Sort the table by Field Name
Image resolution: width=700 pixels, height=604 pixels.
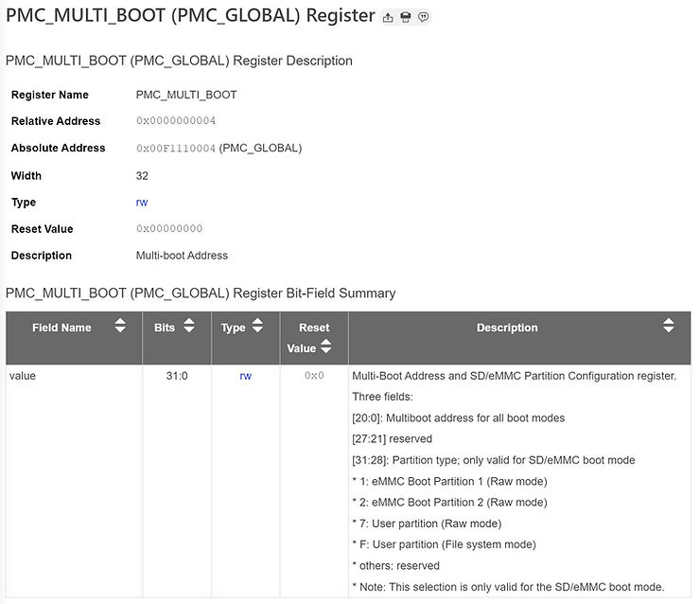[x=120, y=326]
